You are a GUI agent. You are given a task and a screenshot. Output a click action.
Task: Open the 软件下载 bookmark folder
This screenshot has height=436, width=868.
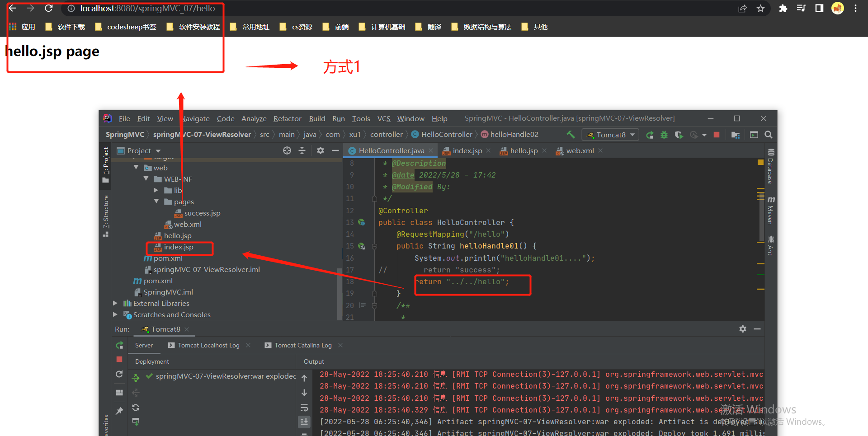pyautogui.click(x=65, y=27)
